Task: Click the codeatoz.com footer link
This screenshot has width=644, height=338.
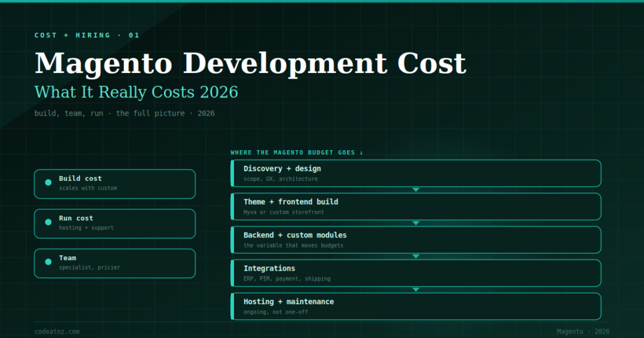Action: pos(57,332)
